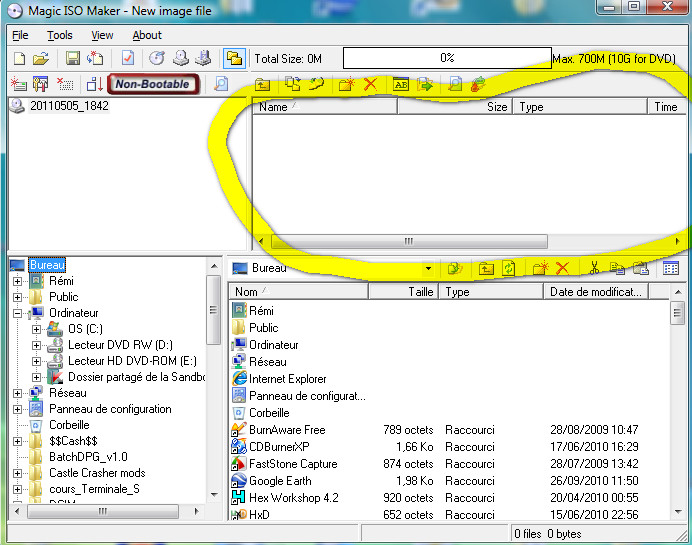Click scroll-right arrow under folder tree
Image resolution: width=692 pixels, height=545 pixels.
point(196,511)
